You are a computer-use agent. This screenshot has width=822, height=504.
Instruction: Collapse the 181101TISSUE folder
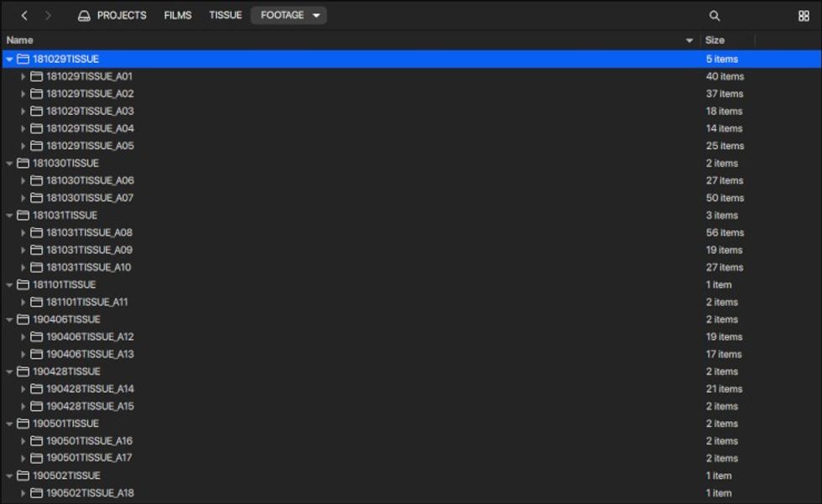(x=9, y=285)
